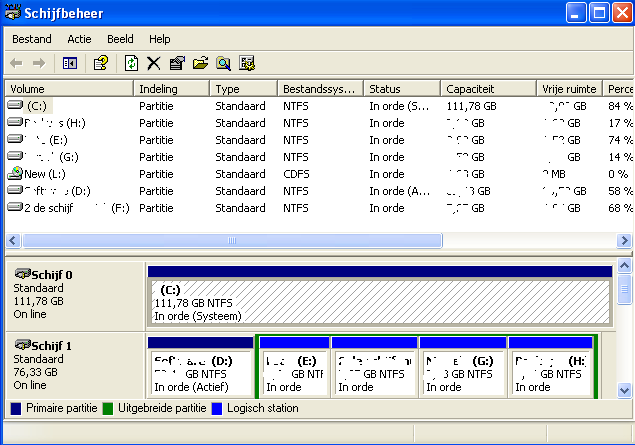Select unlabeled logical drive between (E:) and (G:)
The width and height of the screenshot is (635, 445).
point(375,367)
